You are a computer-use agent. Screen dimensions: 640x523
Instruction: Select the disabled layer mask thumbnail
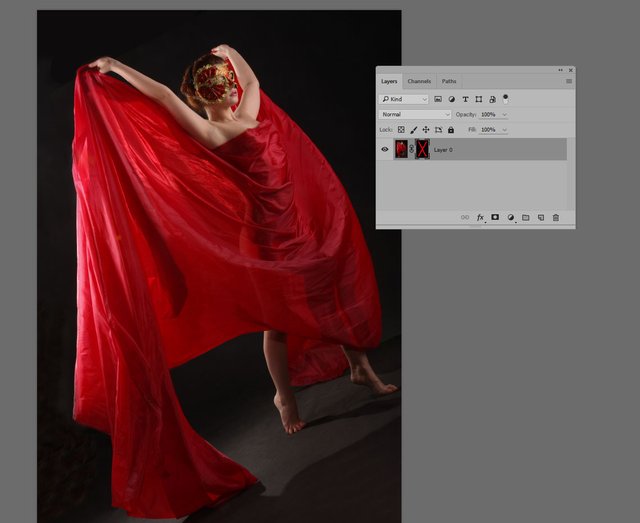click(x=422, y=149)
